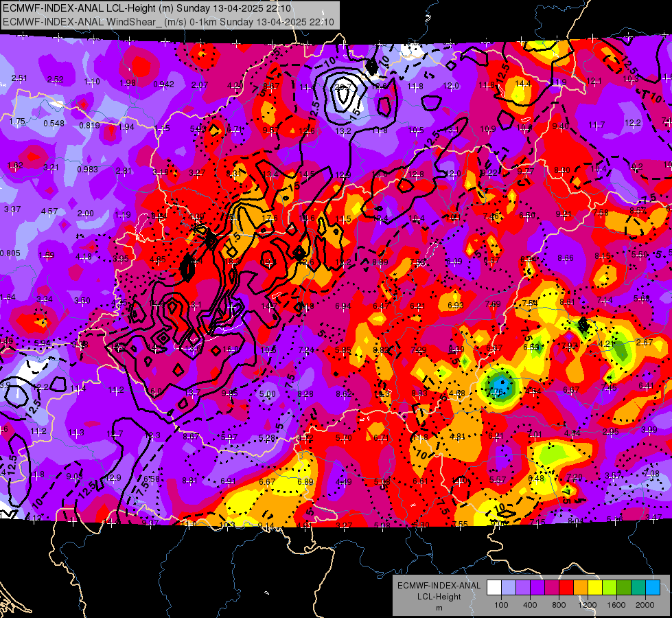Click the legend label 2000
This screenshot has width=672, height=618.
[645, 605]
